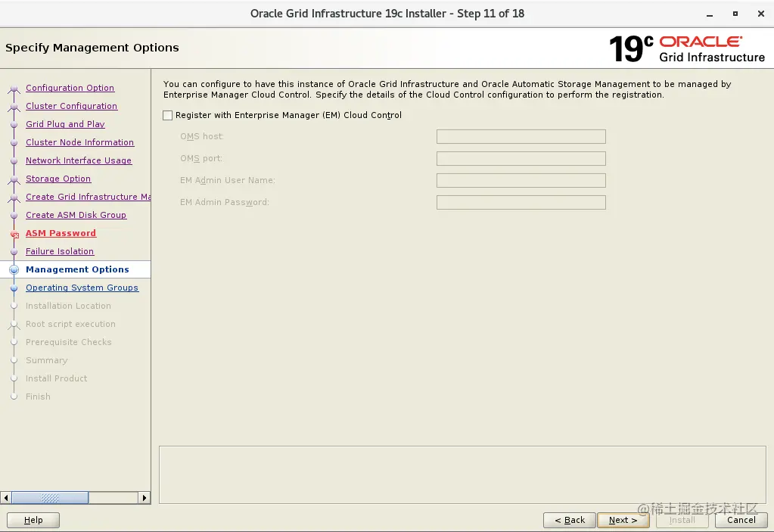This screenshot has width=774, height=532.
Task: Click the Summary step text
Action: [46, 361]
